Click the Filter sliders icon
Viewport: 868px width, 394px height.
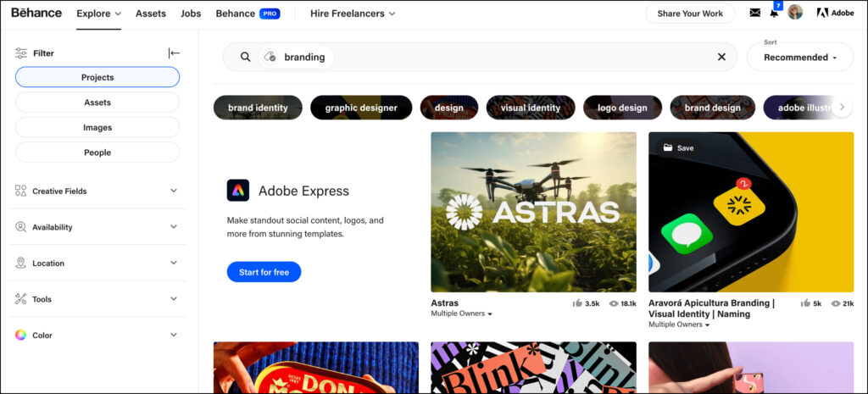coord(21,53)
